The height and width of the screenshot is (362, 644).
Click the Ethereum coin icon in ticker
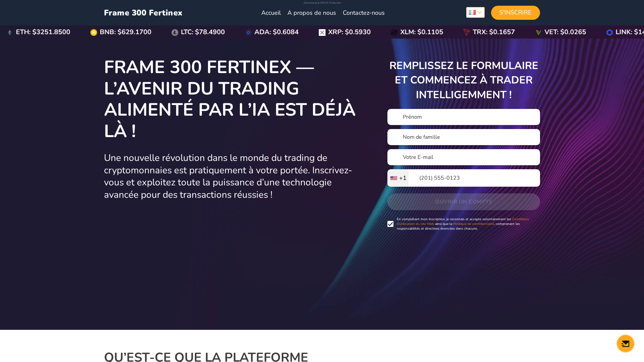click(x=10, y=33)
